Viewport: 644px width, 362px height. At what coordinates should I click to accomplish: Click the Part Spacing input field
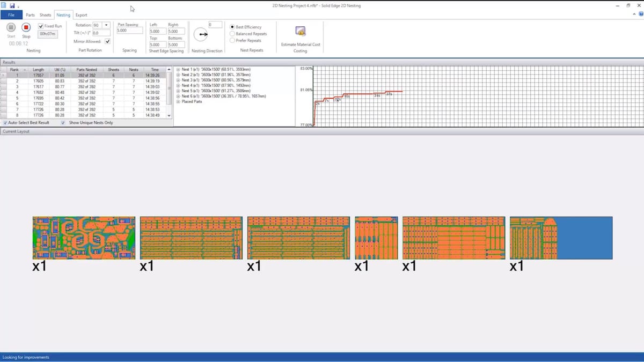click(x=129, y=31)
